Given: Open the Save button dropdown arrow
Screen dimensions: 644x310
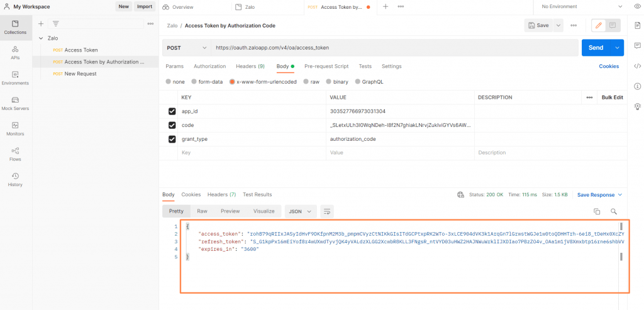Looking at the screenshot, I should tap(558, 25).
